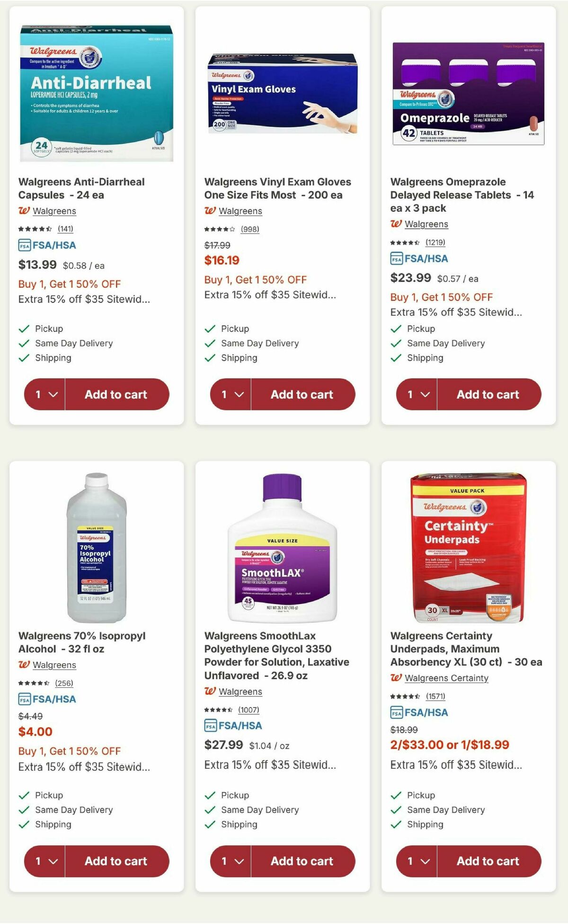This screenshot has height=924, width=568.
Task: Add Walgreens Vinyl Exam Gloves to cart
Action: [x=303, y=394]
